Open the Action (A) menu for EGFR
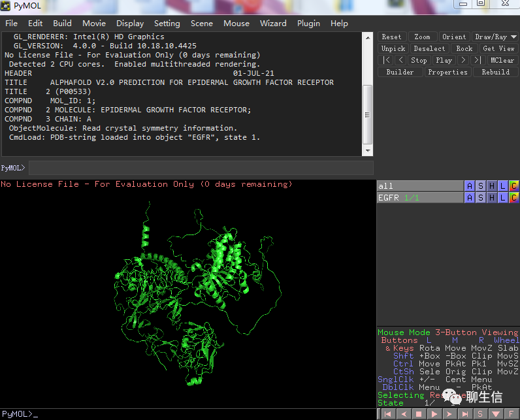This screenshot has height=420, width=520. point(470,198)
